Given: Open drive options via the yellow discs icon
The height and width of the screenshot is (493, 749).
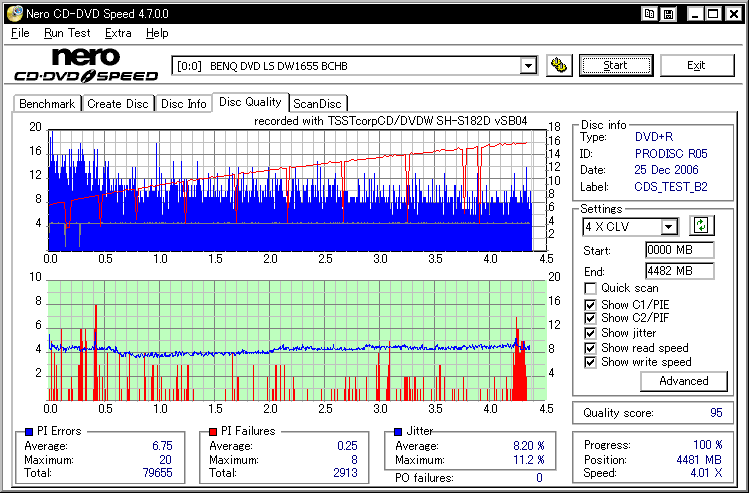Looking at the screenshot, I should pyautogui.click(x=559, y=66).
